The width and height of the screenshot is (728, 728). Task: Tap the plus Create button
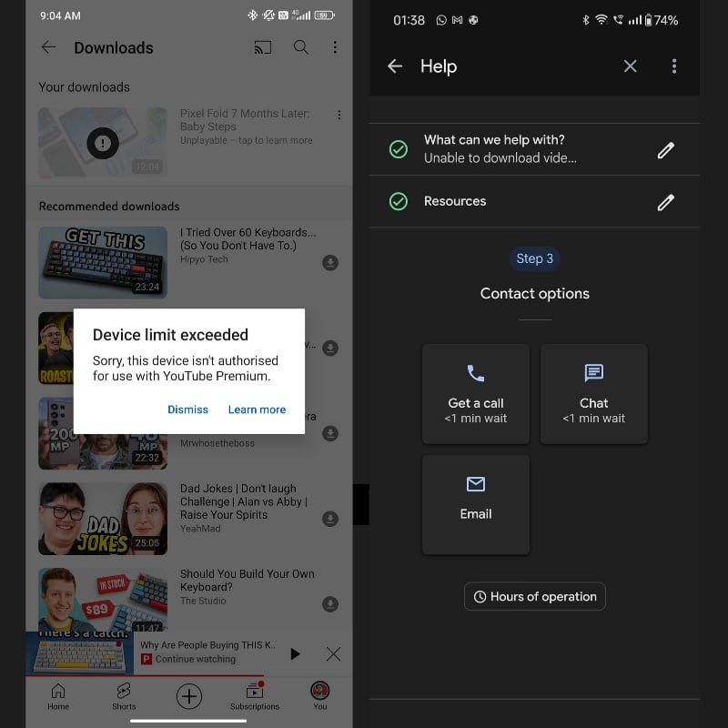click(x=189, y=696)
